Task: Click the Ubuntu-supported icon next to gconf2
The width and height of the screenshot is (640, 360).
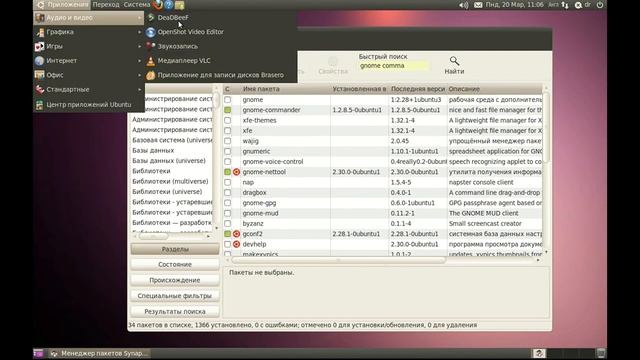Action: 236,234
